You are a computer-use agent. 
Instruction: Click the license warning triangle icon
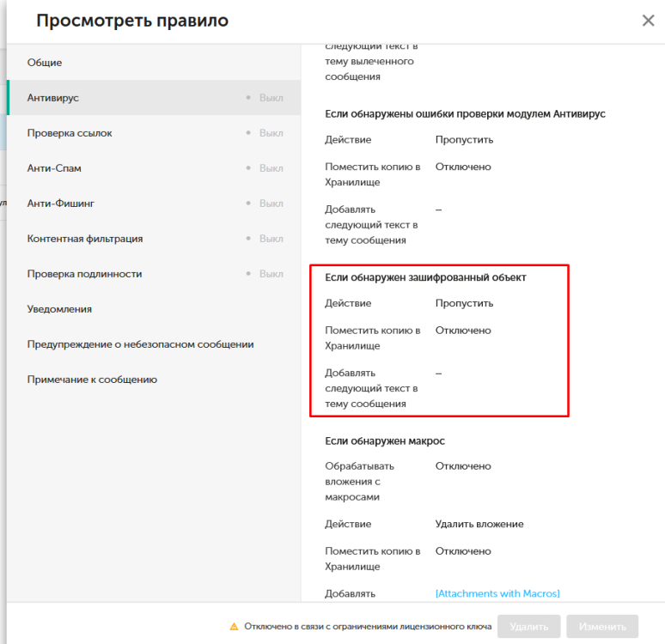pyautogui.click(x=234, y=627)
